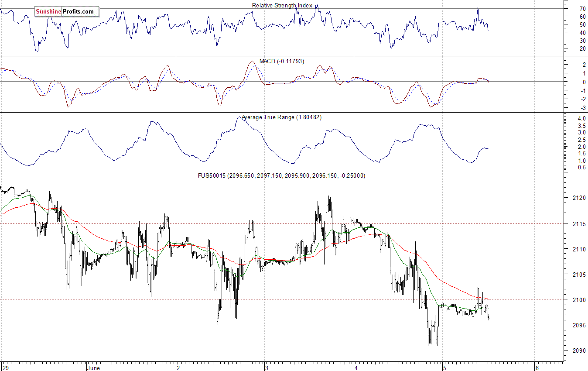Click date label 3 on the time axis
This screenshot has height=371, width=588.
[267, 368]
